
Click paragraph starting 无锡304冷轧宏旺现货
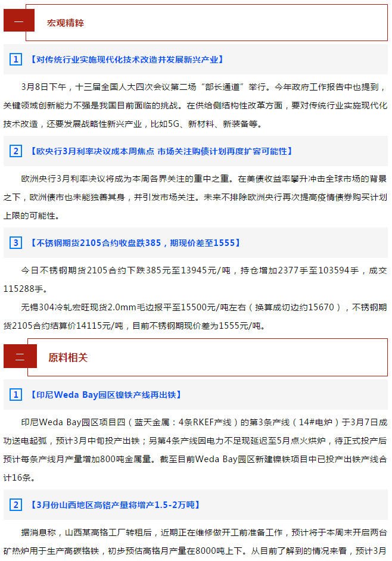(195, 316)
